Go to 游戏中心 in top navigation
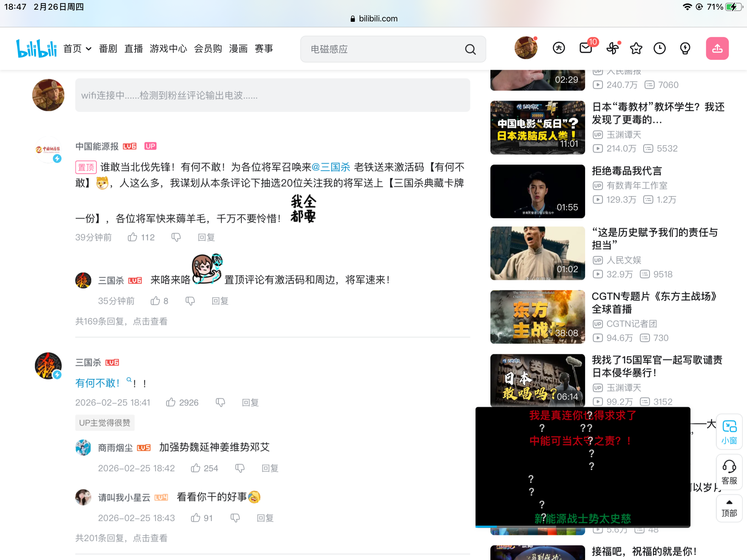The height and width of the screenshot is (560, 747). tap(168, 49)
